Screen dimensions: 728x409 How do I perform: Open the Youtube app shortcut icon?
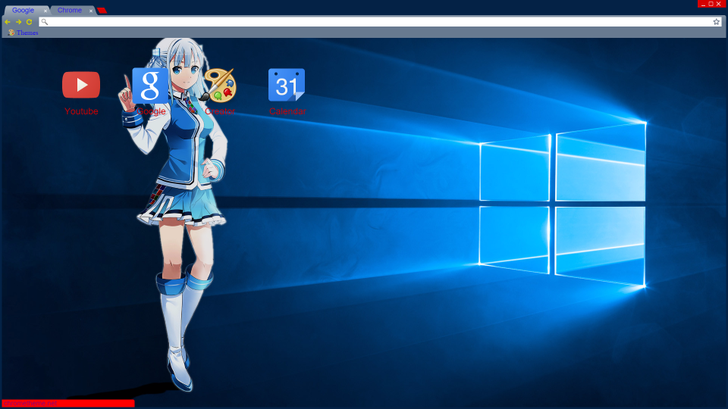(x=81, y=84)
